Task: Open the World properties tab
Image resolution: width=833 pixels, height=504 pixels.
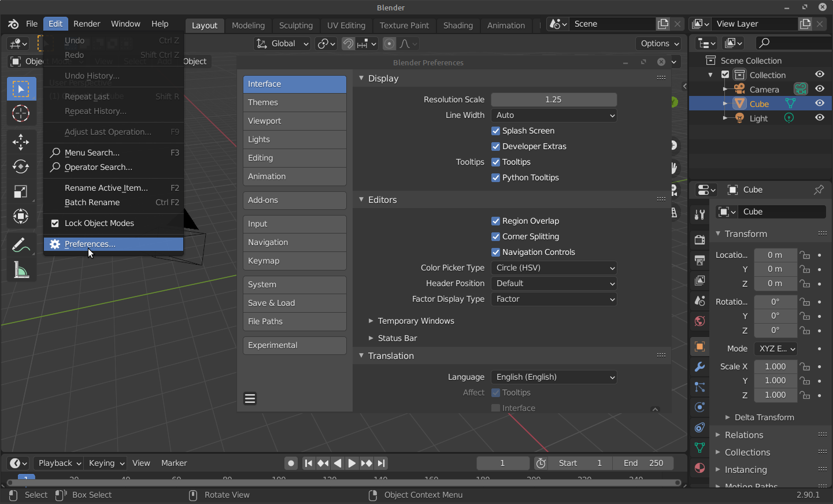Action: click(699, 321)
